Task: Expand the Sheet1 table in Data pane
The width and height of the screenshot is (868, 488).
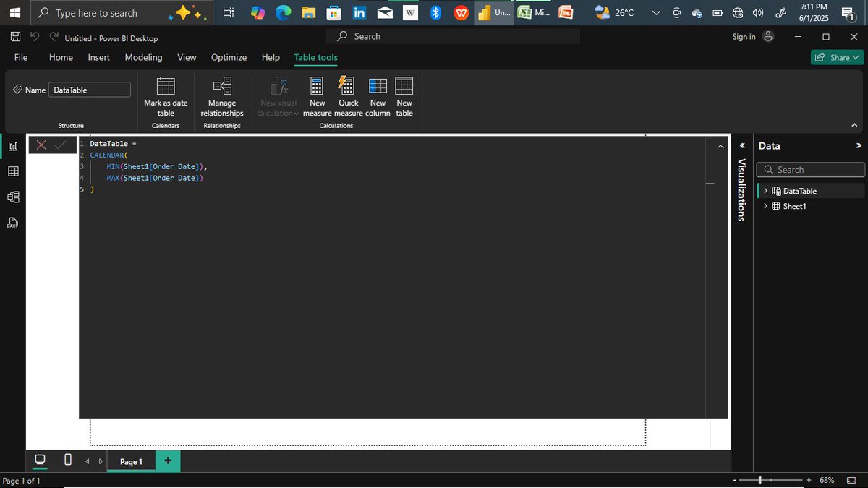Action: coord(765,206)
